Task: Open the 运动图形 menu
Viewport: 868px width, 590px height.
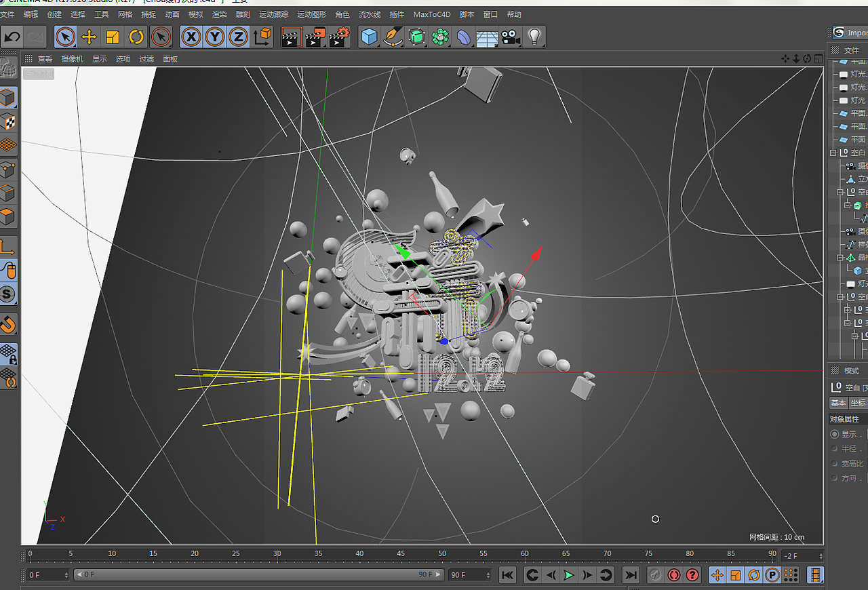Action: pyautogui.click(x=311, y=14)
